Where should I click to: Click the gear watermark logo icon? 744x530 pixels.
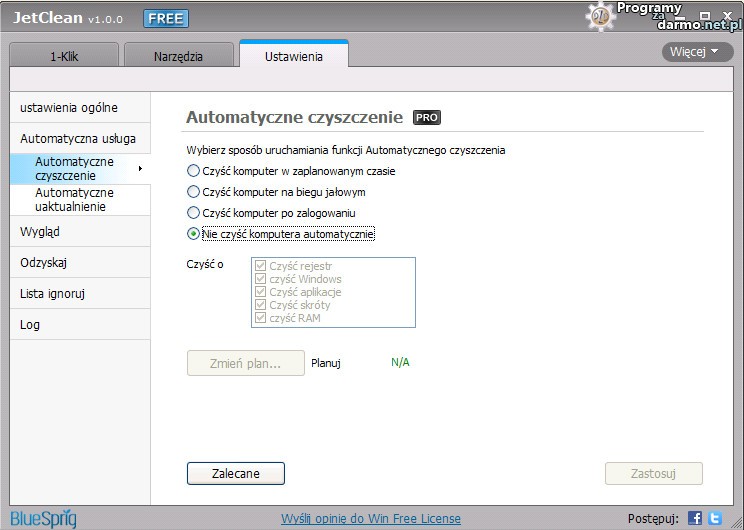(600, 15)
